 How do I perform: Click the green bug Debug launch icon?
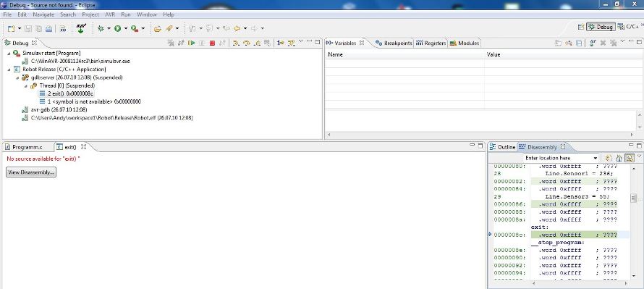pyautogui.click(x=101, y=28)
